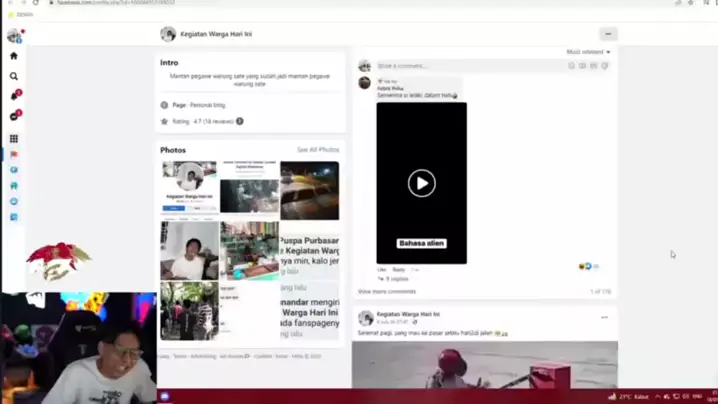Open the Most relevant comments sort dropdown

[588, 52]
